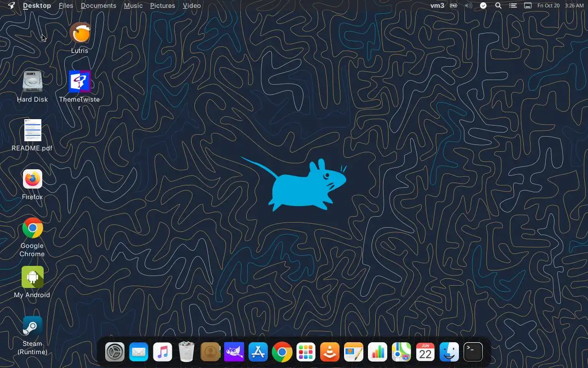Click the show desktop window icon in panel
Viewport: 588px width, 368px height.
tap(528, 6)
